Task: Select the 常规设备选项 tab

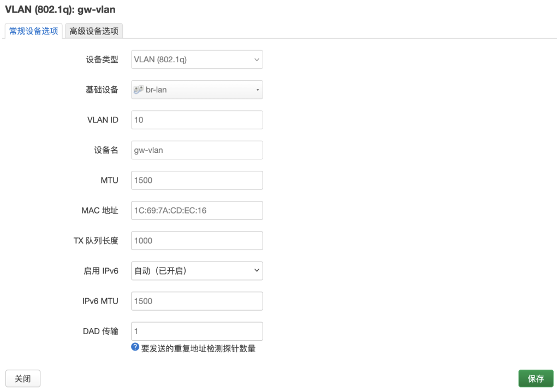Action: coord(33,31)
